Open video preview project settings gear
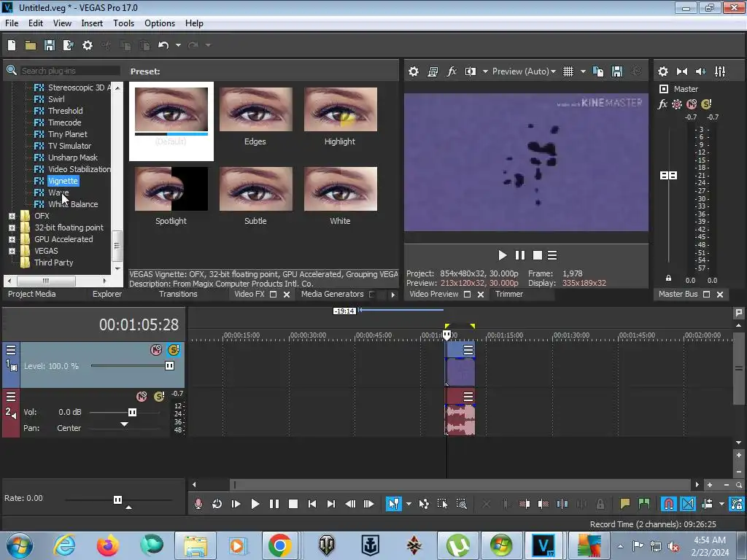 (x=414, y=71)
